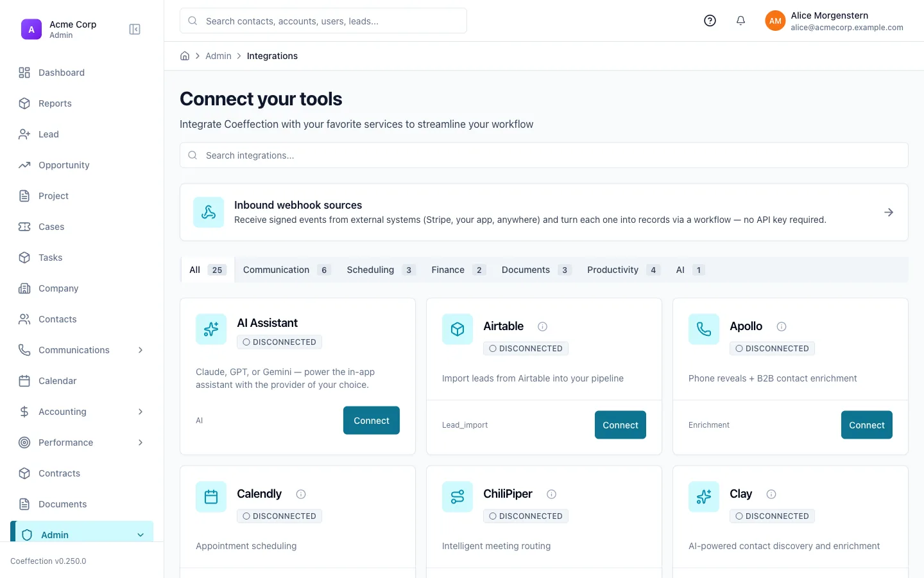Image resolution: width=924 pixels, height=578 pixels.
Task: Click the Calendar sidebar icon
Action: point(24,381)
